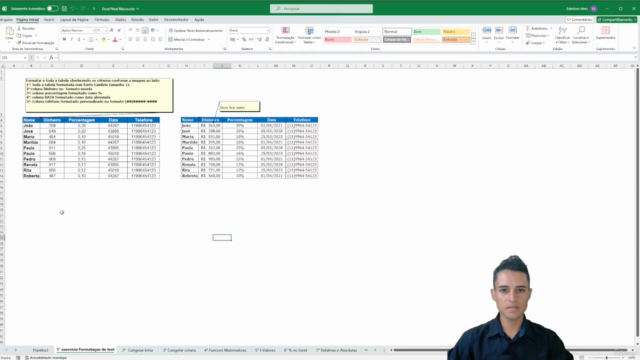Open the number format combo box

pyautogui.click(x=249, y=31)
